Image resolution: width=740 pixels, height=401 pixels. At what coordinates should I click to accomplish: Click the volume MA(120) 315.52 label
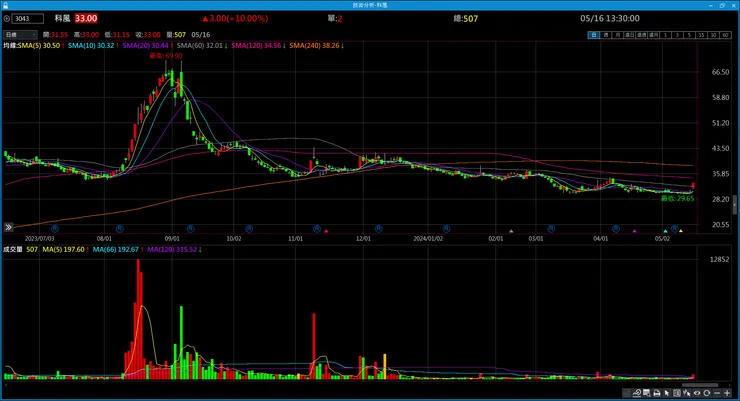coord(172,249)
